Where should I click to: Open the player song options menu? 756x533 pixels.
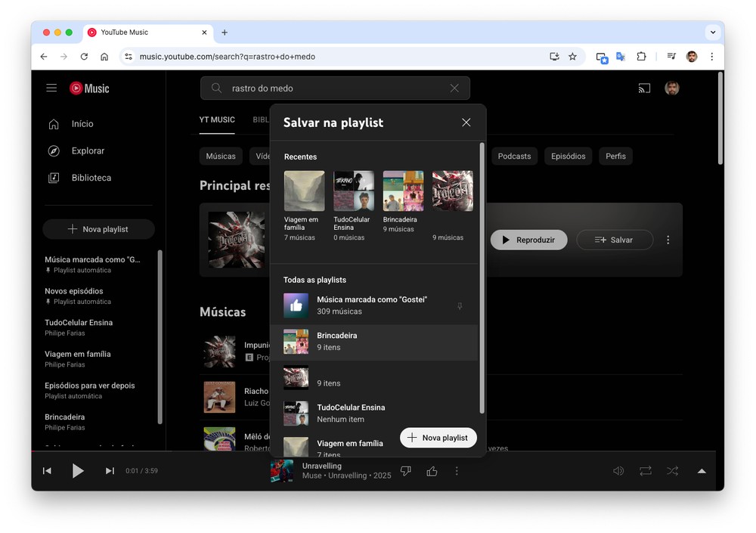coord(457,471)
